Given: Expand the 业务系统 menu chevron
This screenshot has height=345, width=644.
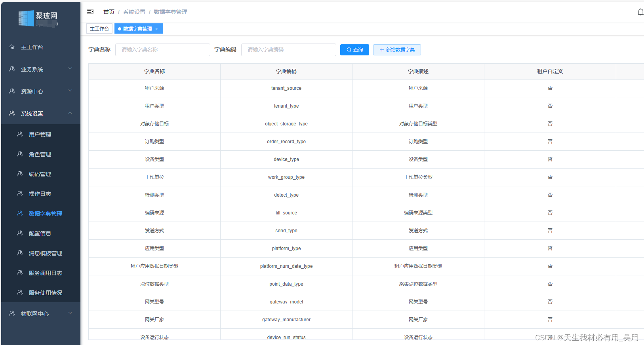Looking at the screenshot, I should click(x=70, y=68).
